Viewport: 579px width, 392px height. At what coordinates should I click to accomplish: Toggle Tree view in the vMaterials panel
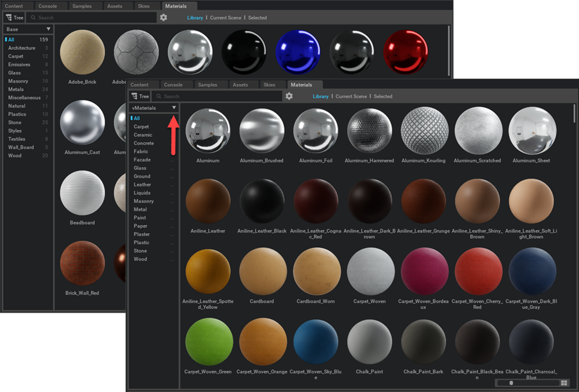(x=140, y=96)
